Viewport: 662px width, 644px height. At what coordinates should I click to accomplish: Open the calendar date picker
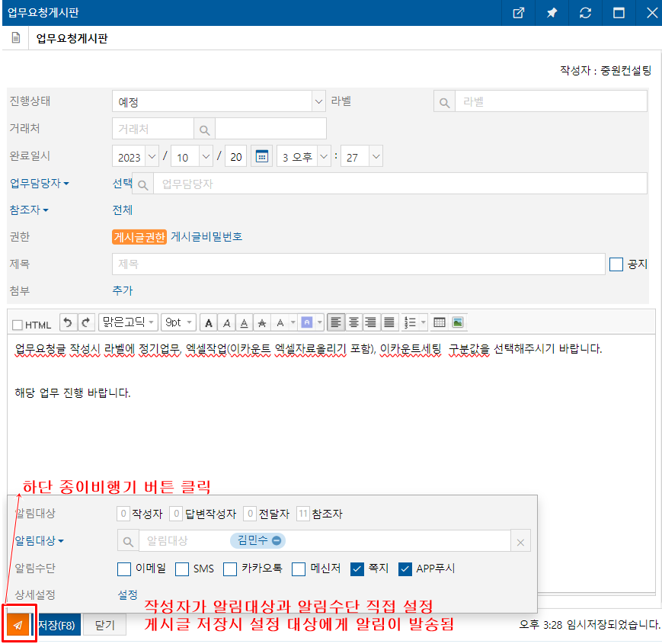pyautogui.click(x=262, y=157)
